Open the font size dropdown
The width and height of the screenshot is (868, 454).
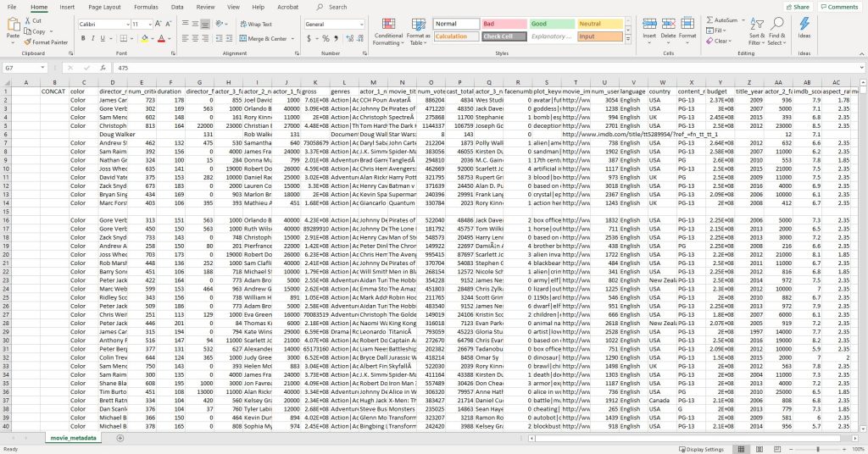point(149,25)
